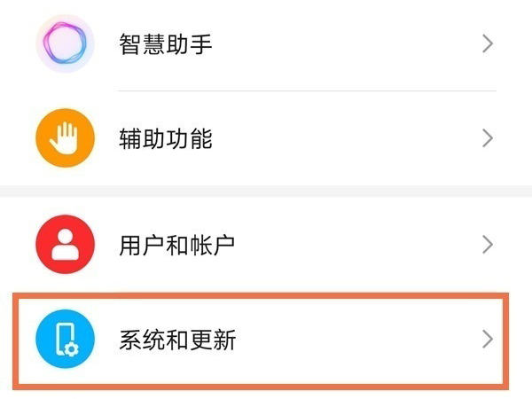This screenshot has height=399, width=532.
Task: Click the white person silhouette in red circle
Action: (x=66, y=244)
